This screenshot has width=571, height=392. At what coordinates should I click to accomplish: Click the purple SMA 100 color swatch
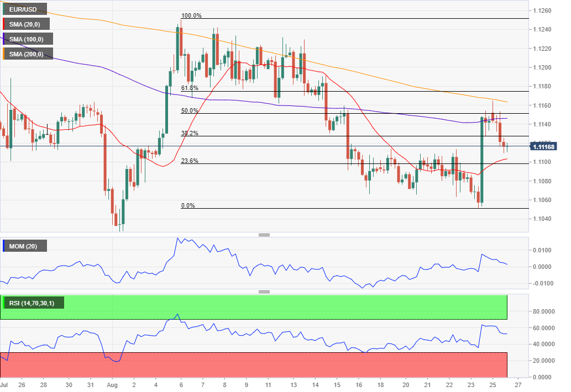4,39
